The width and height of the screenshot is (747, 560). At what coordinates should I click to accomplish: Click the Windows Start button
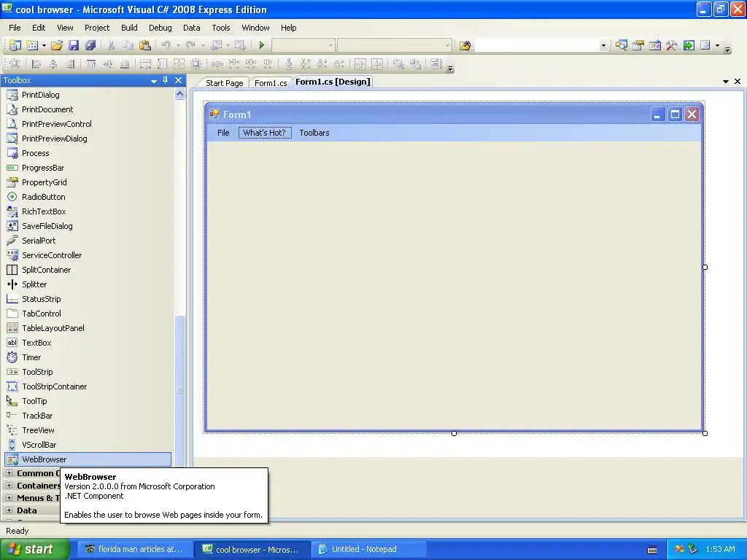tap(34, 549)
